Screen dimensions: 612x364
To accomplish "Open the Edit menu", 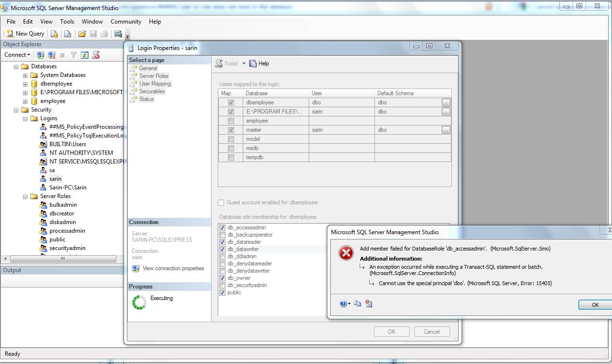I will [28, 22].
